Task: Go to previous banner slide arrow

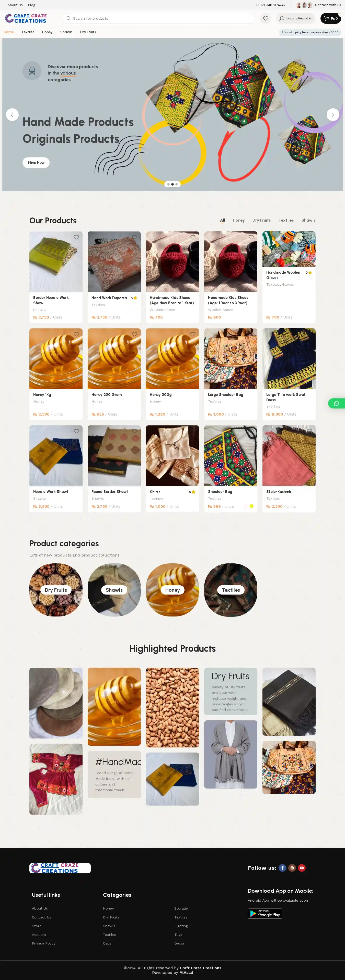Action: 12,115
